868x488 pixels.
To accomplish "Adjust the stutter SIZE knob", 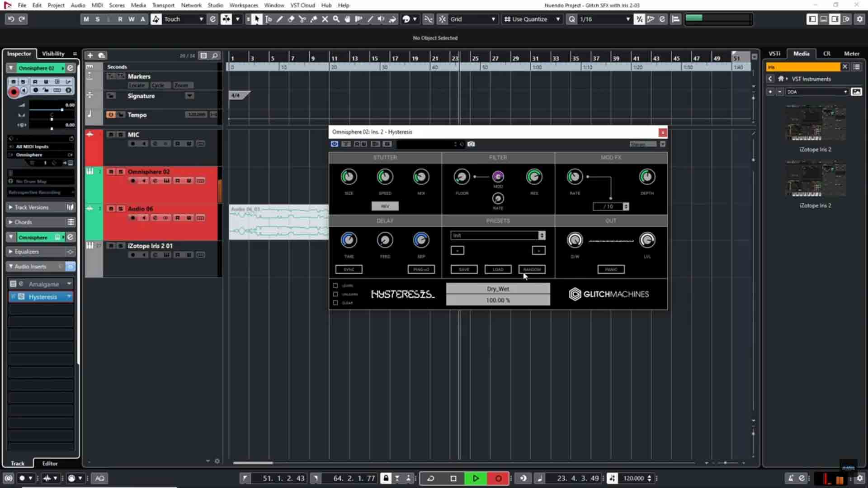I will (x=349, y=177).
